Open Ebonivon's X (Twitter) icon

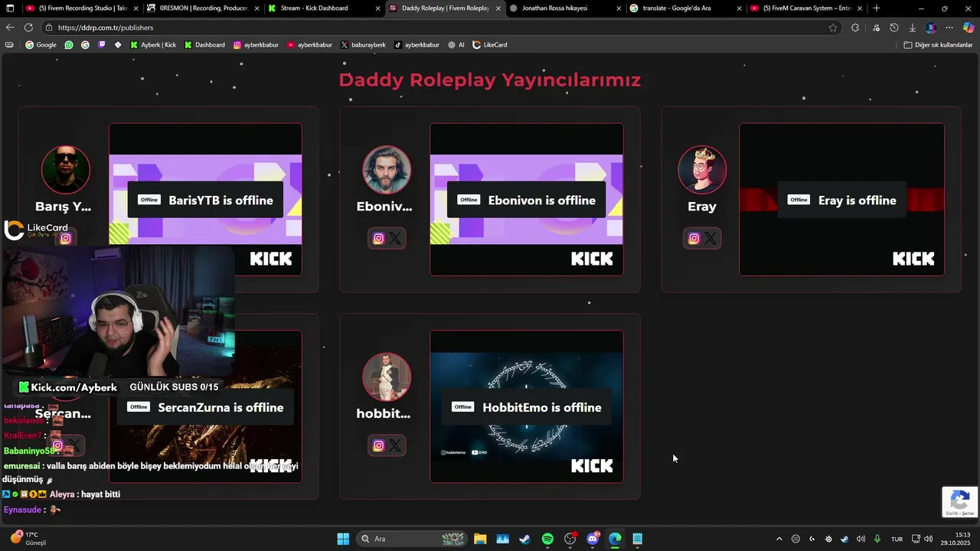click(x=395, y=239)
